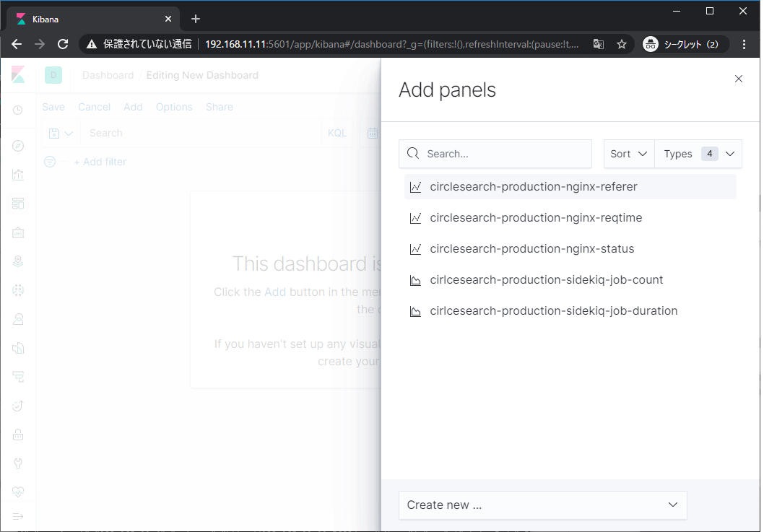Open the Sort dropdown

pos(628,154)
